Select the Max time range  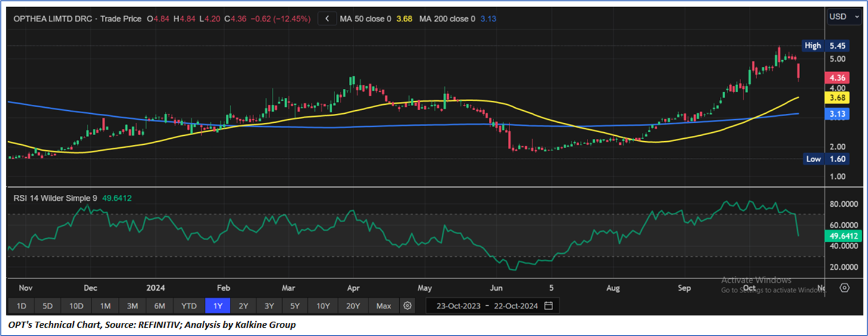(x=384, y=306)
